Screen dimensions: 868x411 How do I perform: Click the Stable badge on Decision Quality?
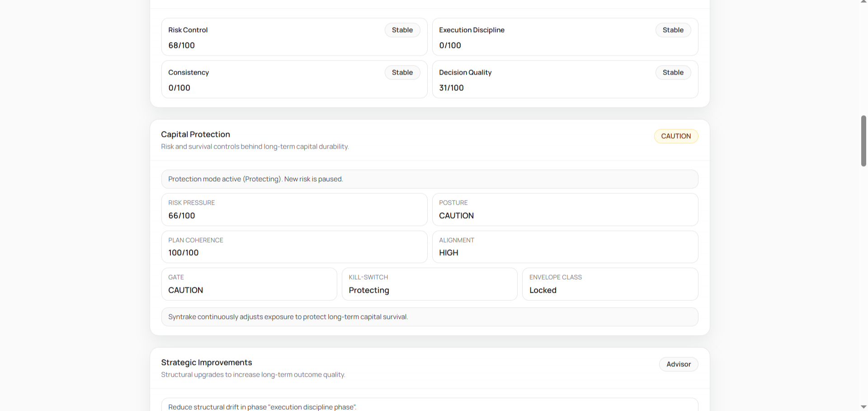673,72
